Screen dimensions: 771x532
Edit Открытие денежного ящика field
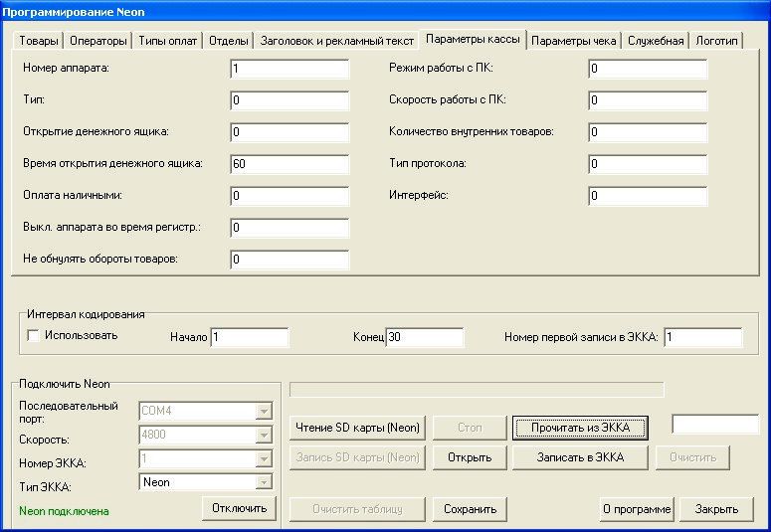pyautogui.click(x=289, y=132)
